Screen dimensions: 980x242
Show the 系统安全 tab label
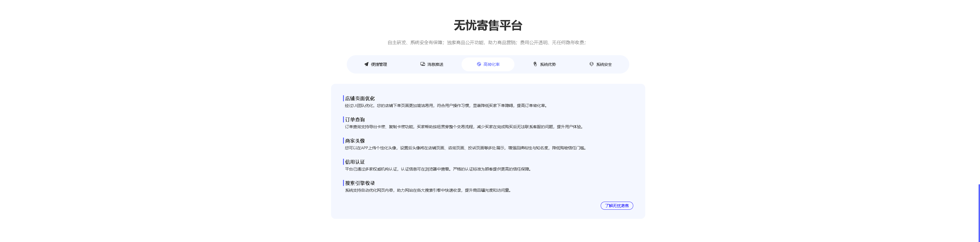pos(604,65)
